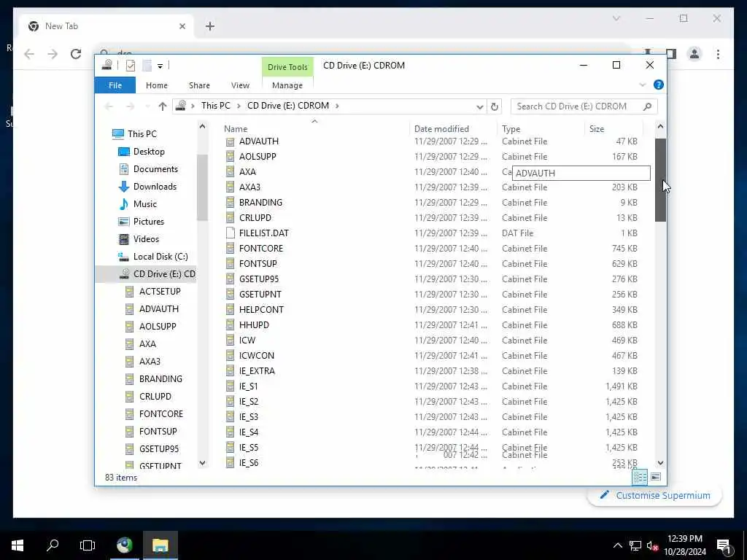Click the ICWCON cabinet file icon
This screenshot has height=560, width=747.
(x=230, y=355)
